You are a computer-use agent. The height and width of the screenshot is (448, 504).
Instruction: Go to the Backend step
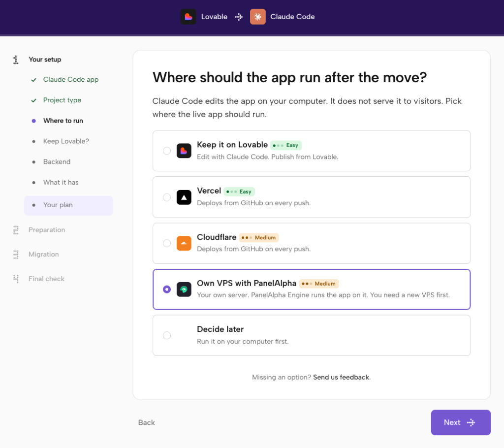[57, 162]
